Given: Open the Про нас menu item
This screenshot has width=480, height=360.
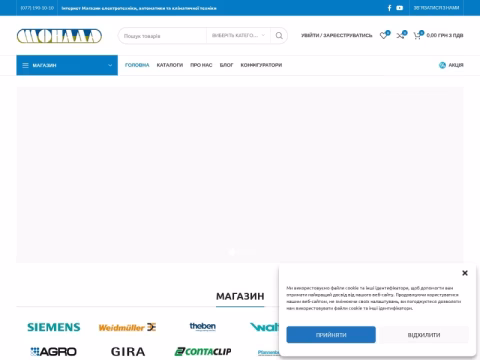Looking at the screenshot, I should pyautogui.click(x=201, y=65).
